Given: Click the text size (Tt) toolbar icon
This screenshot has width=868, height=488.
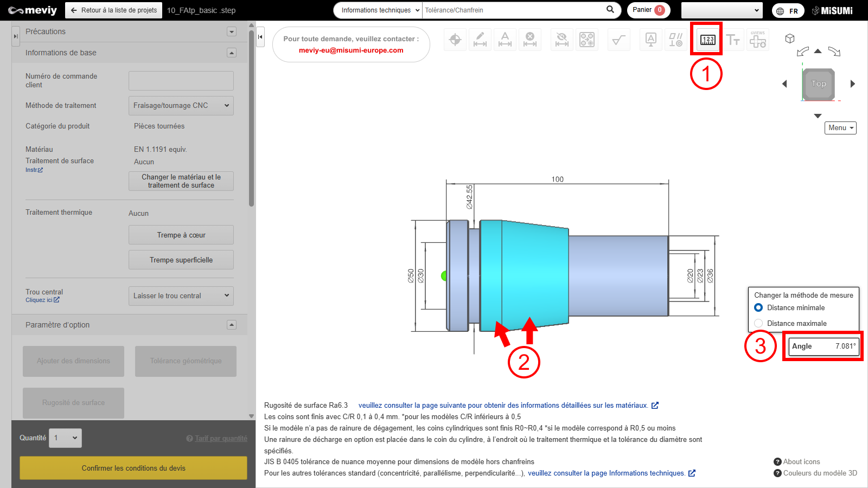Looking at the screenshot, I should (733, 40).
